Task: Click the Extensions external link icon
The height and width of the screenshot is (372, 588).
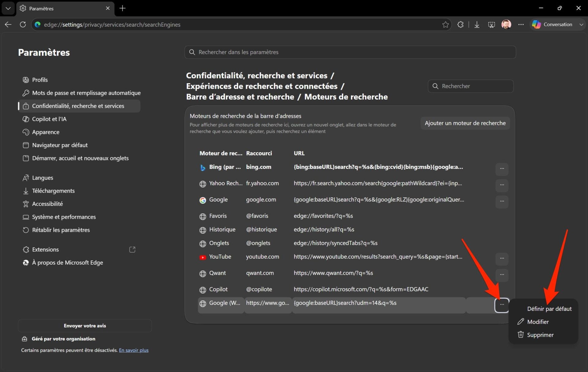Action: [x=132, y=249]
